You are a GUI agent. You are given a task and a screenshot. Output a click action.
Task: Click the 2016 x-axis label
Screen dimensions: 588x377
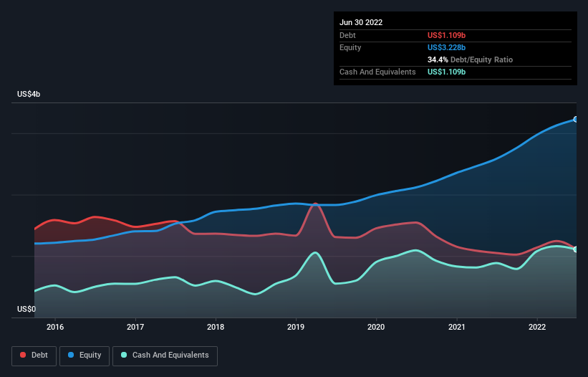point(55,327)
